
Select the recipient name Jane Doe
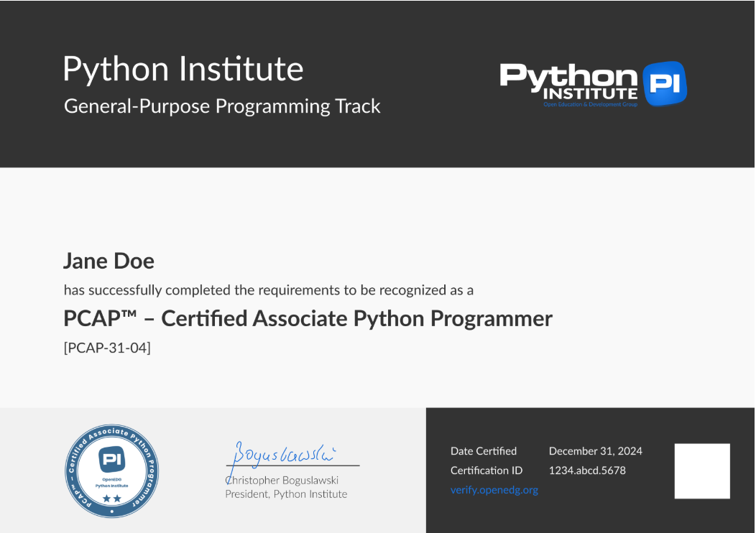pyautogui.click(x=109, y=261)
